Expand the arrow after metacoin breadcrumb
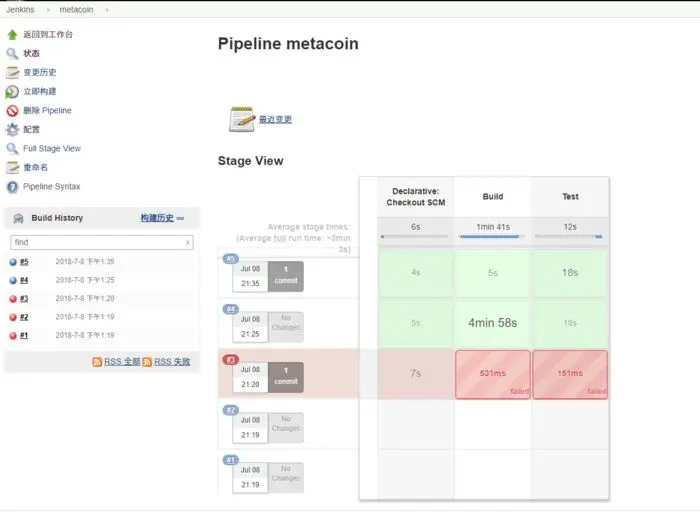The image size is (700, 514). 107,10
